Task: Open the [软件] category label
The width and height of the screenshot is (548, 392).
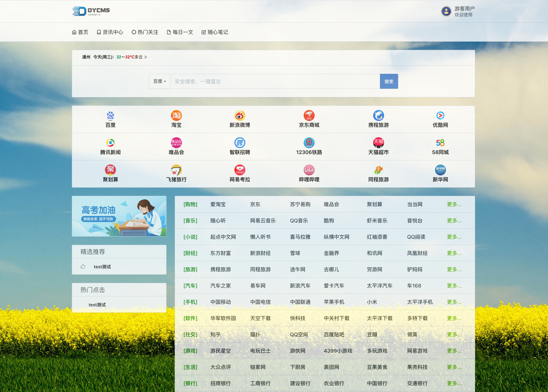Action: click(190, 318)
